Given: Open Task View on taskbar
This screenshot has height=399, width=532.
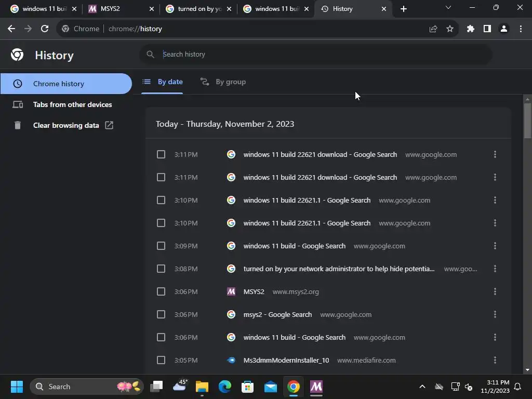Looking at the screenshot, I should [x=156, y=387].
